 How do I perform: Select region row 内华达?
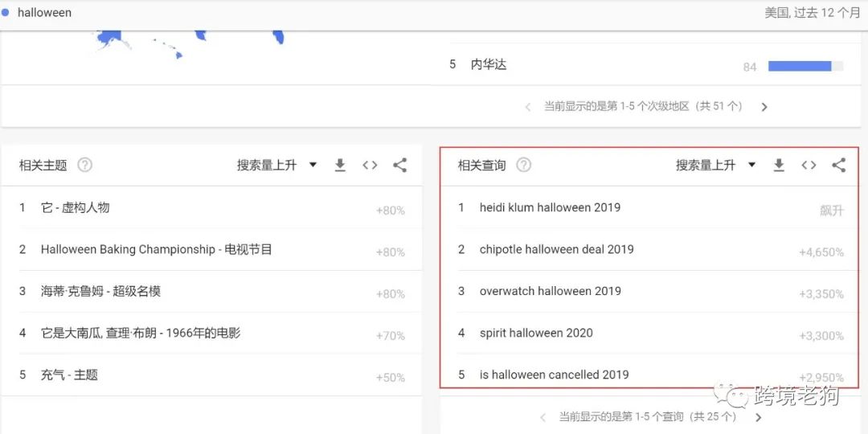[x=646, y=65]
